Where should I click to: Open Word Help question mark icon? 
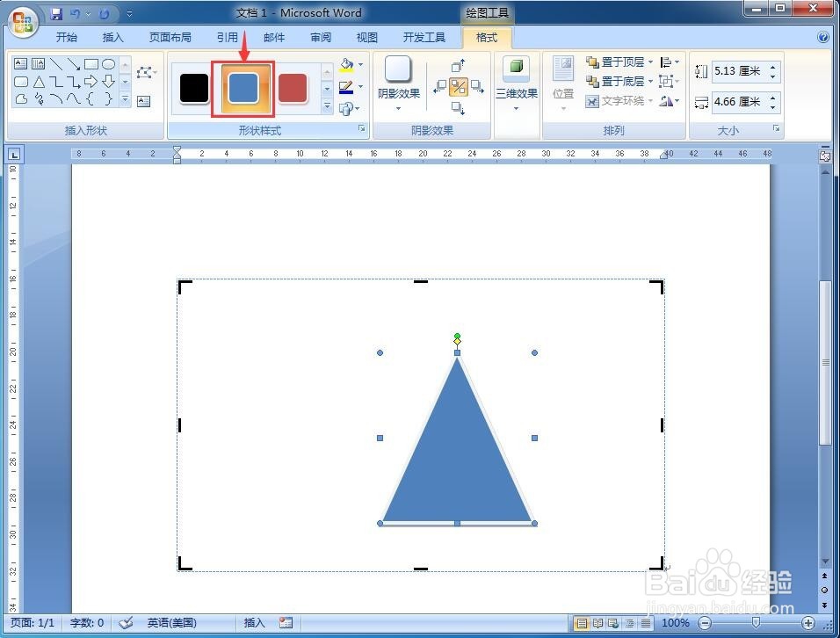(823, 37)
